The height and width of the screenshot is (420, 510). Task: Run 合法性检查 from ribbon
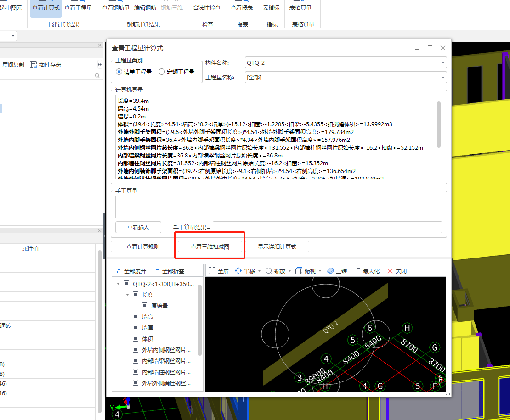(x=207, y=7)
